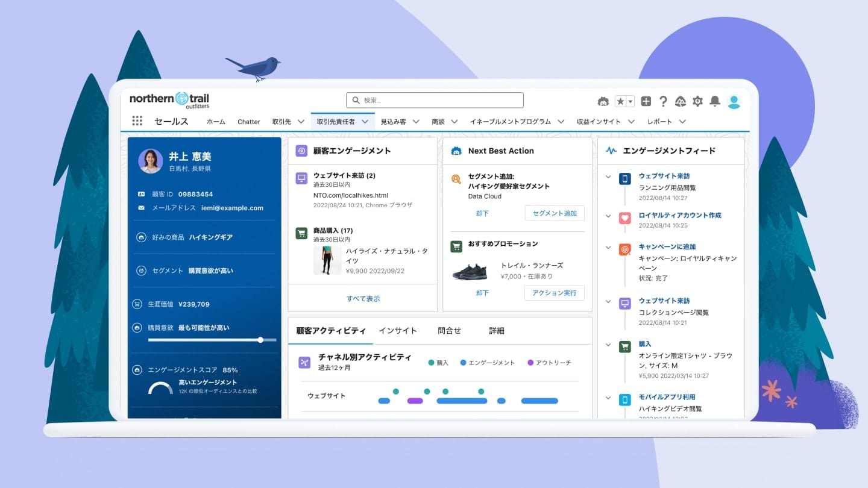Switch to the インサイト tab

pyautogui.click(x=397, y=331)
